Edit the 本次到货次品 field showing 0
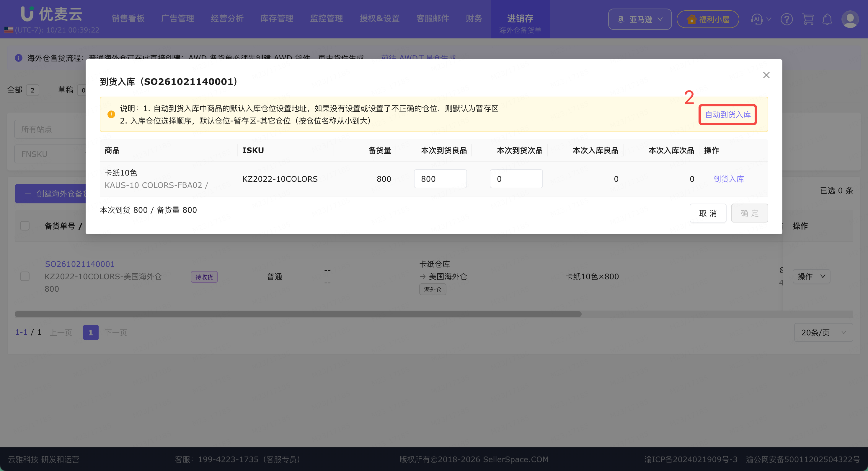This screenshot has height=471, width=868. 516,179
